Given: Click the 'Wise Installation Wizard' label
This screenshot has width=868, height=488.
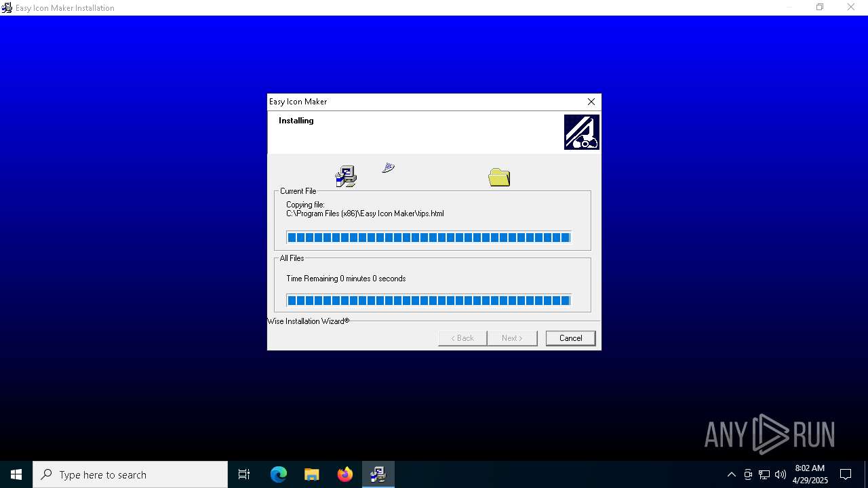Looking at the screenshot, I should pos(309,321).
